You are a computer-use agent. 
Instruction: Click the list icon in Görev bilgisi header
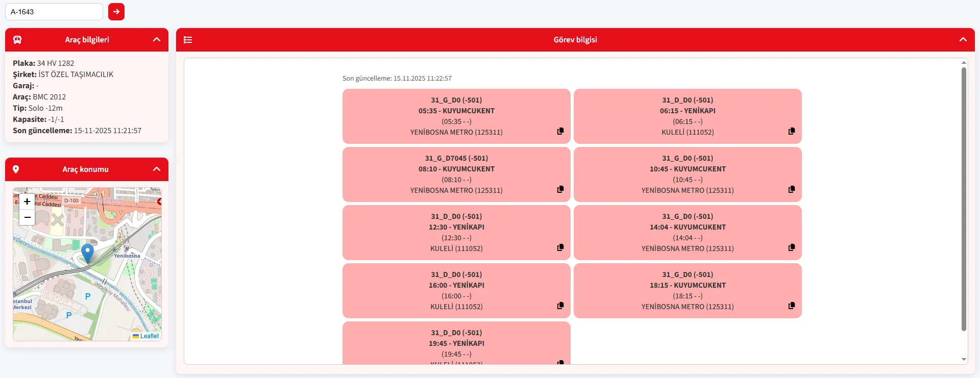(188, 40)
